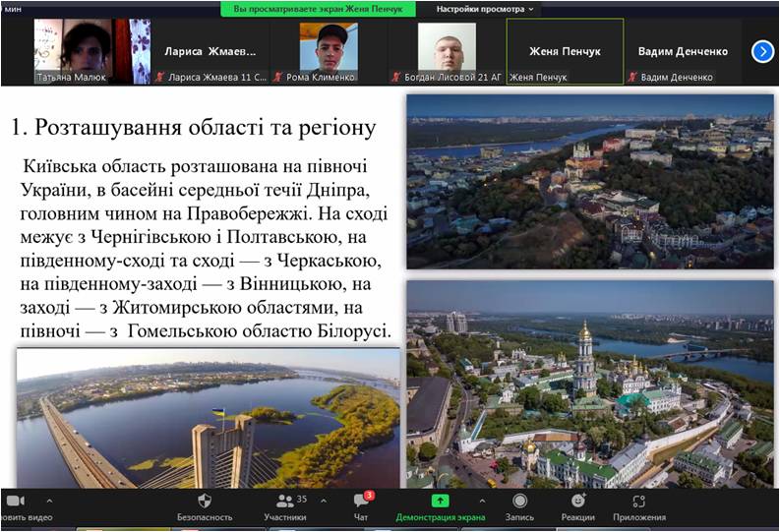Click the Київська область paragraph text
This screenshot has height=532, width=780.
(205, 249)
